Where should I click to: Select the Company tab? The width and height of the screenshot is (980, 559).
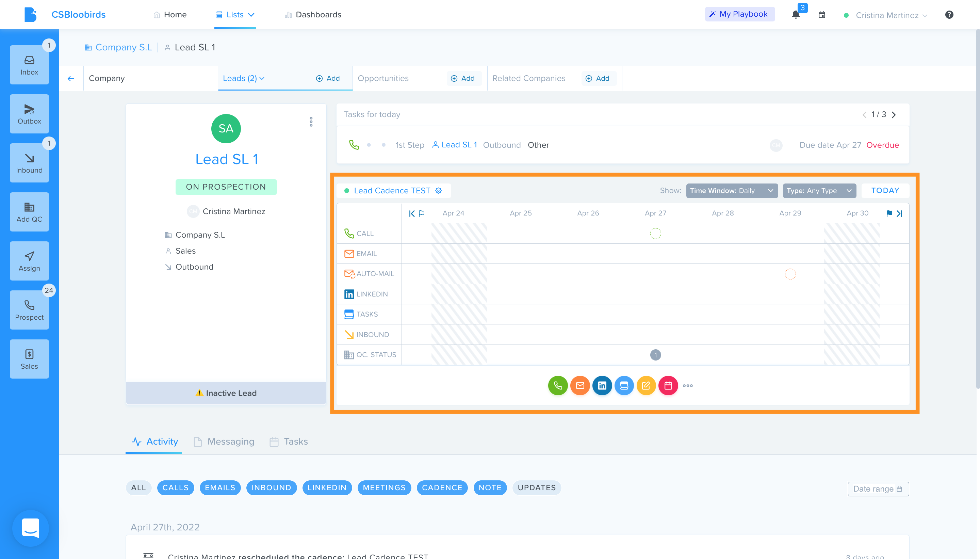pos(150,78)
